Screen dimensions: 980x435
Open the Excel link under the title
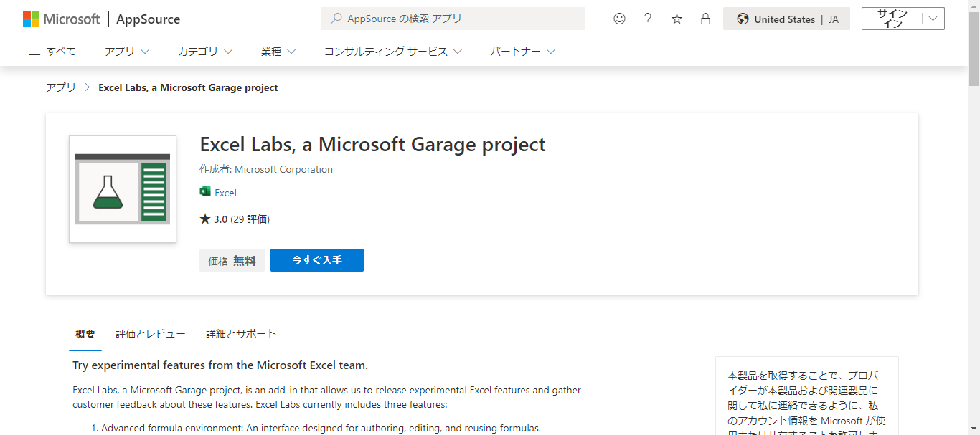pyautogui.click(x=225, y=192)
